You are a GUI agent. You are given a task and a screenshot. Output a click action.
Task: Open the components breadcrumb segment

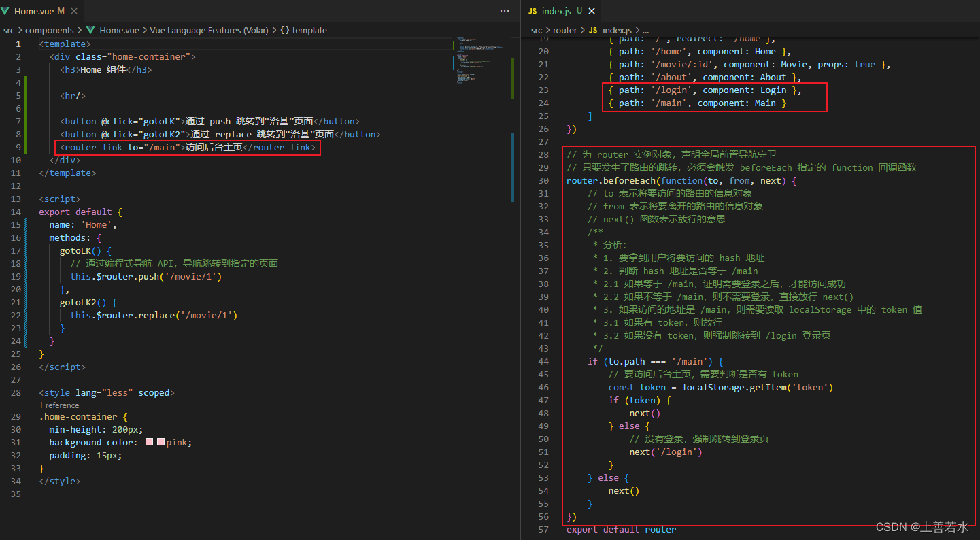[50, 30]
